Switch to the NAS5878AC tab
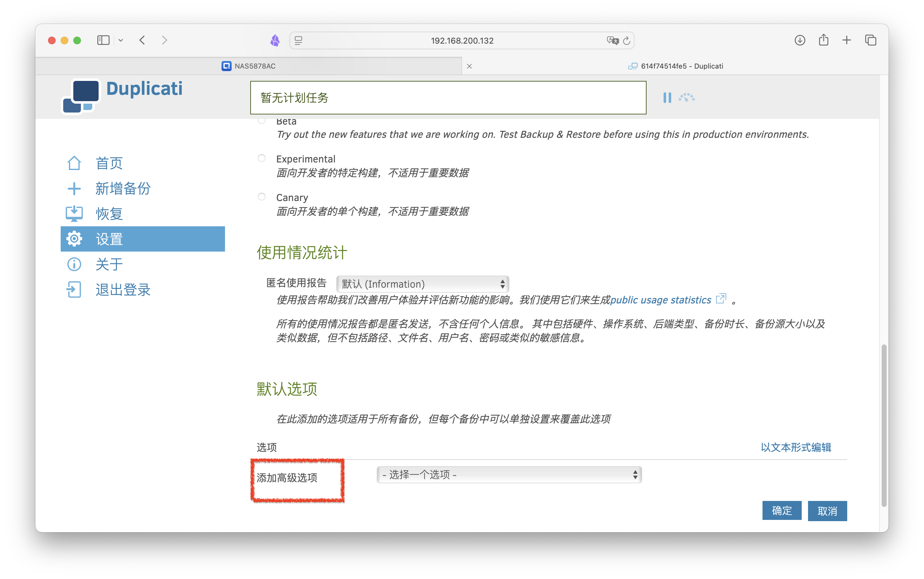 point(249,66)
